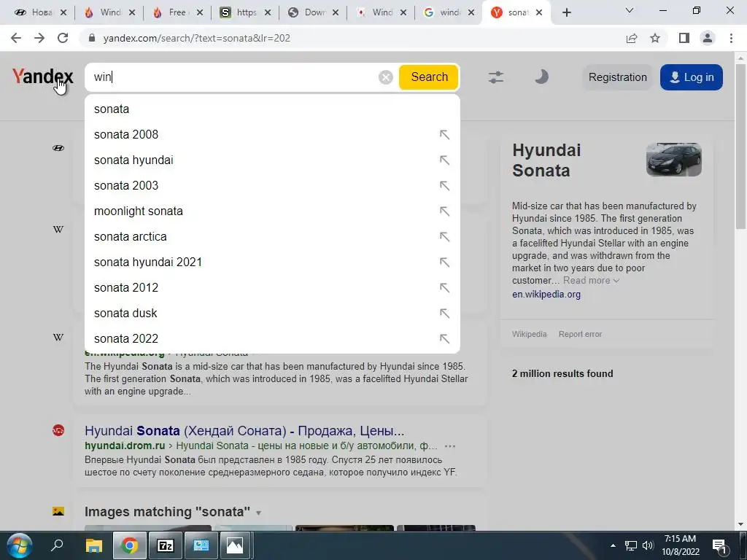Close the active 'sonat' tab
747x560 pixels.
[x=539, y=13]
